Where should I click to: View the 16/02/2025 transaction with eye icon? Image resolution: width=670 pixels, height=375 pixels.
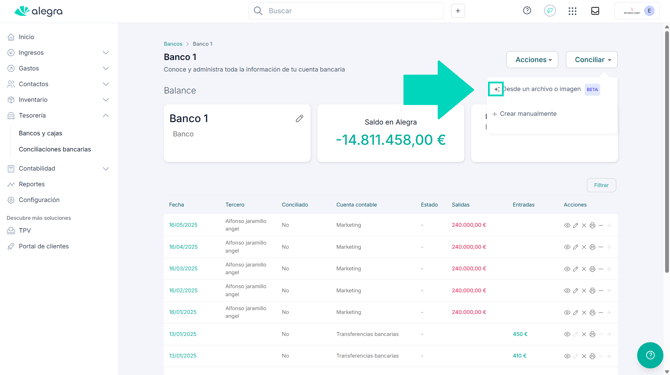pyautogui.click(x=567, y=290)
